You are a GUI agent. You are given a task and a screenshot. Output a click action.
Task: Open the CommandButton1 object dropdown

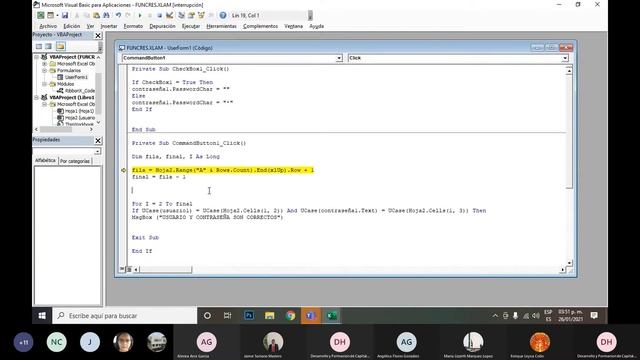coord(339,58)
